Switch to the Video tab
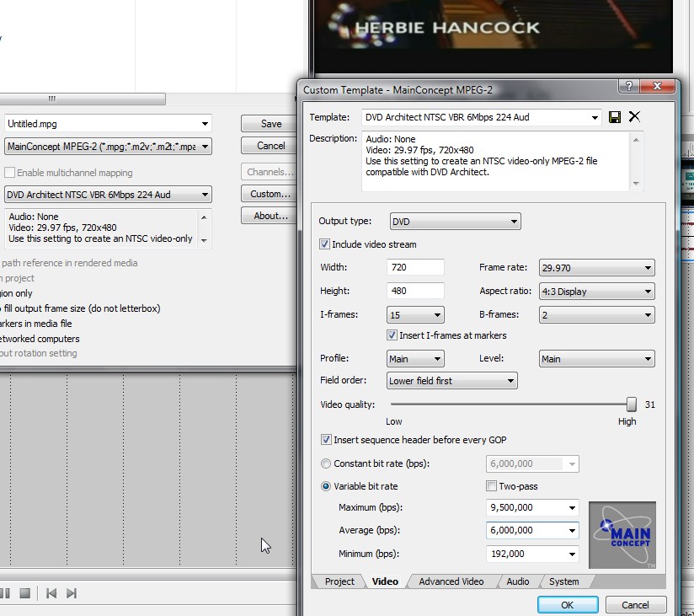This screenshot has width=694, height=616. pyautogui.click(x=385, y=581)
